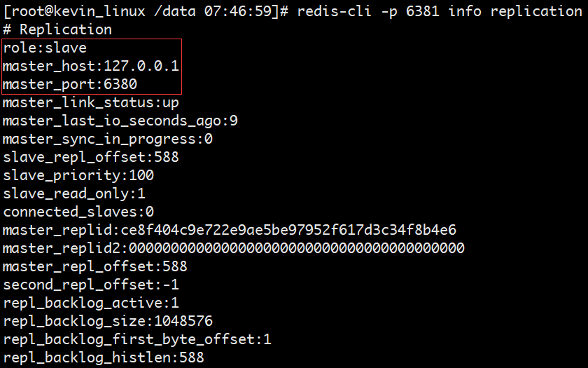Click the second_repl_offset:-1 line
The width and height of the screenshot is (588, 368).
tap(91, 285)
